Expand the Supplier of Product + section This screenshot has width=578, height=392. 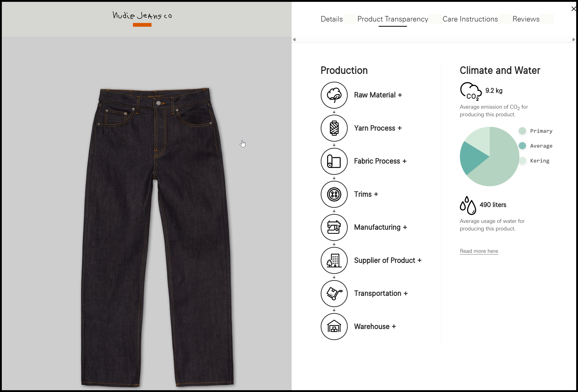[388, 260]
